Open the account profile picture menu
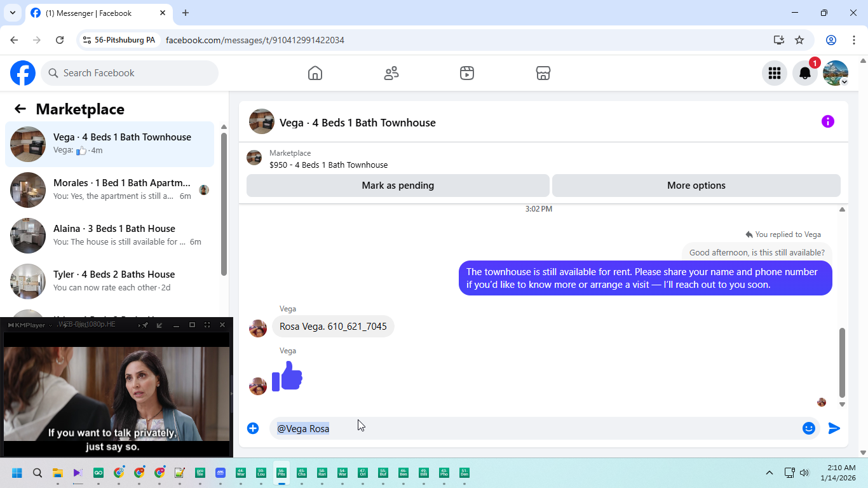This screenshot has height=488, width=868. [x=836, y=73]
